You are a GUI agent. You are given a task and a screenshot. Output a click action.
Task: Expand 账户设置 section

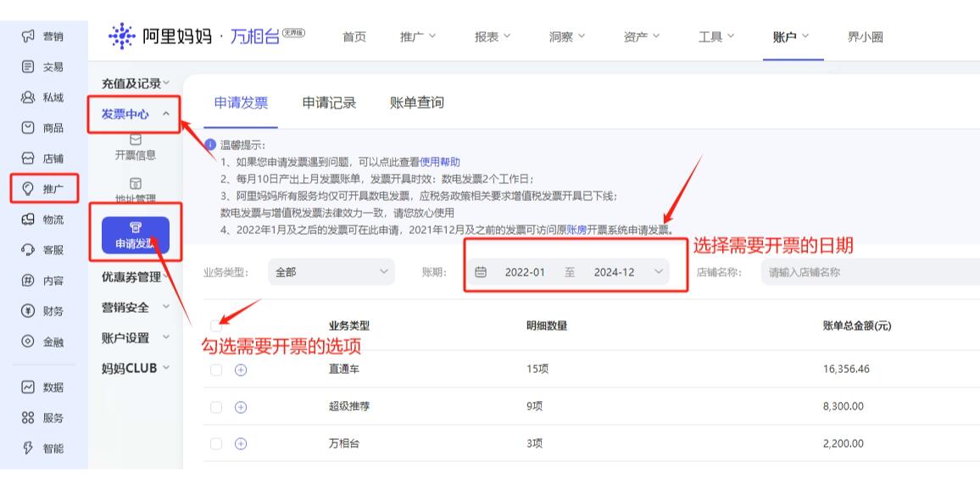(135, 338)
